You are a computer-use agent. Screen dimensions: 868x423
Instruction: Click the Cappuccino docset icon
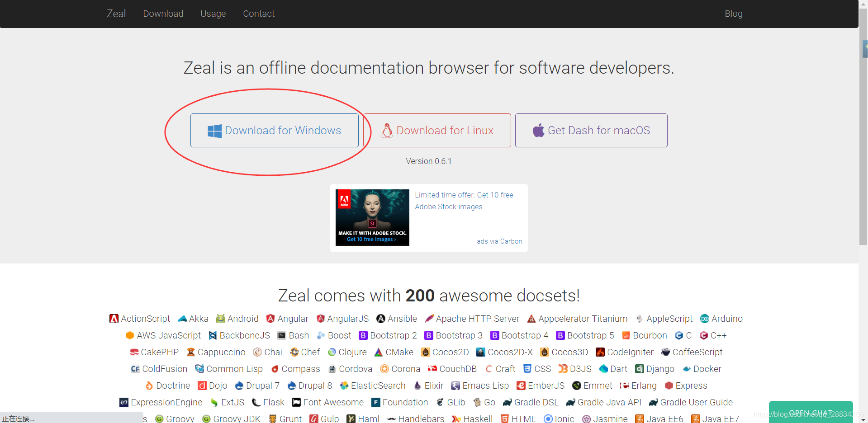point(191,352)
